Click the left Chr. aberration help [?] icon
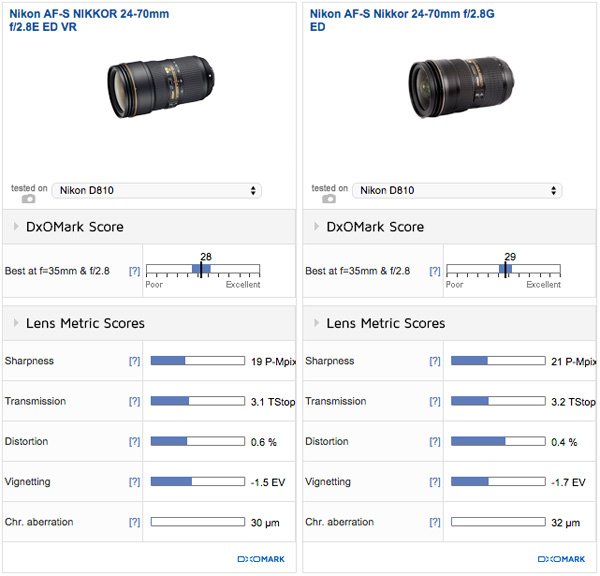Viewport: 600px width, 576px height. pyautogui.click(x=134, y=522)
